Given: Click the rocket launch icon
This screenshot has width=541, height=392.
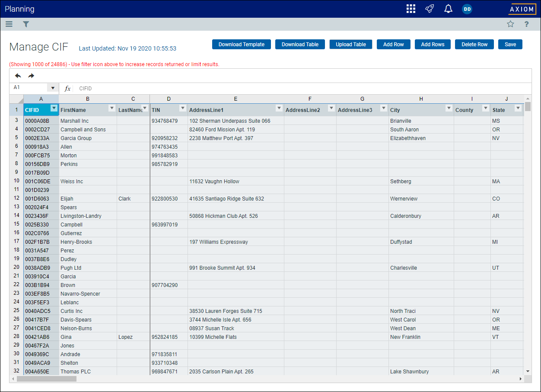Looking at the screenshot, I should coord(429,9).
